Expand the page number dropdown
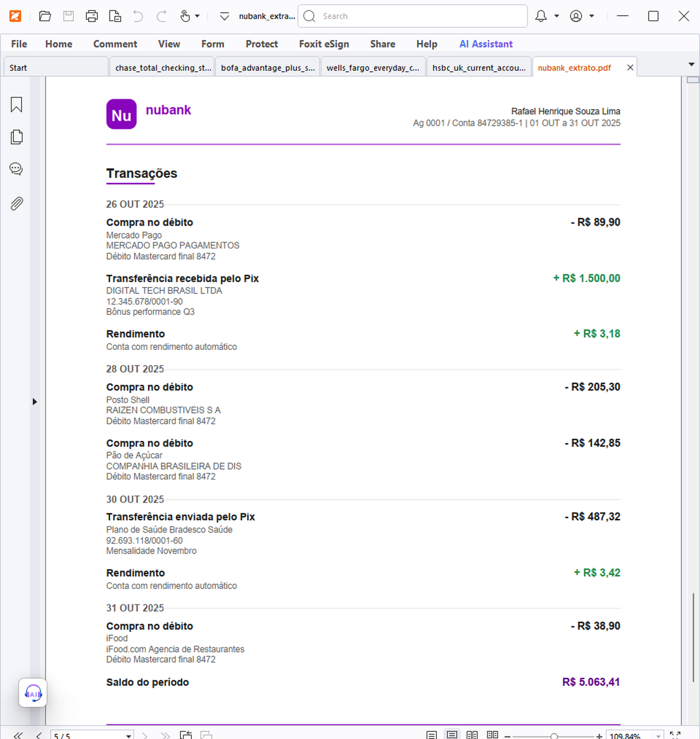This screenshot has width=700, height=739. pos(129,736)
